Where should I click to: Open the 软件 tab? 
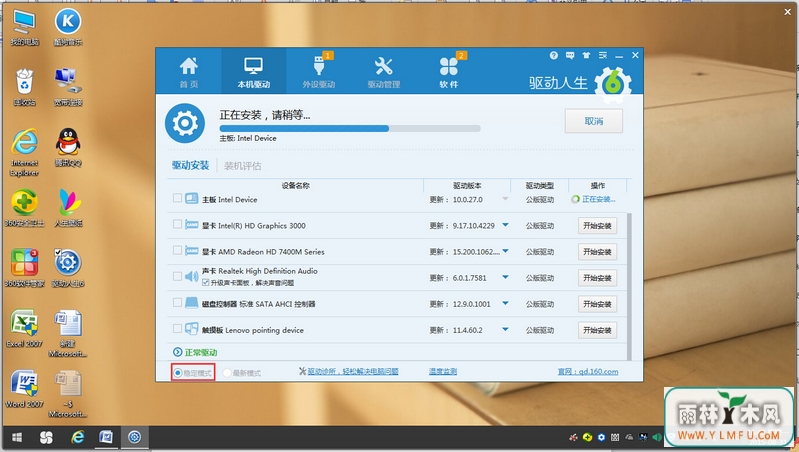[x=449, y=71]
